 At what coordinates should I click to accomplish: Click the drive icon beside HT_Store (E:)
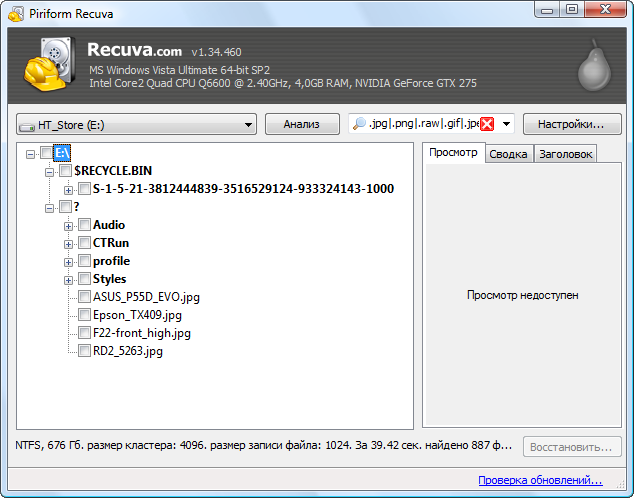click(x=27, y=126)
